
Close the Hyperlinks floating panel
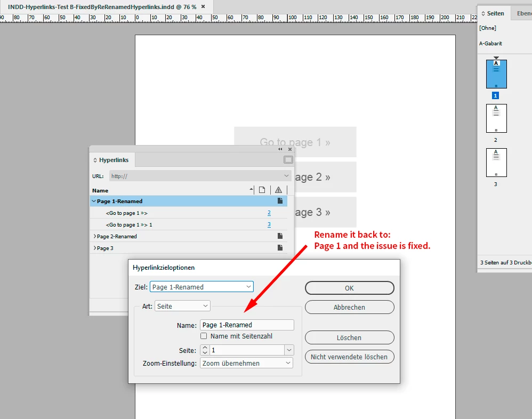pyautogui.click(x=290, y=149)
